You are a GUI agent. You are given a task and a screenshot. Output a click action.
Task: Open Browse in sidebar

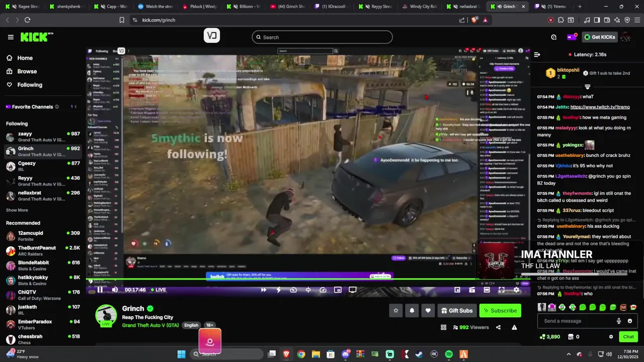43,71
